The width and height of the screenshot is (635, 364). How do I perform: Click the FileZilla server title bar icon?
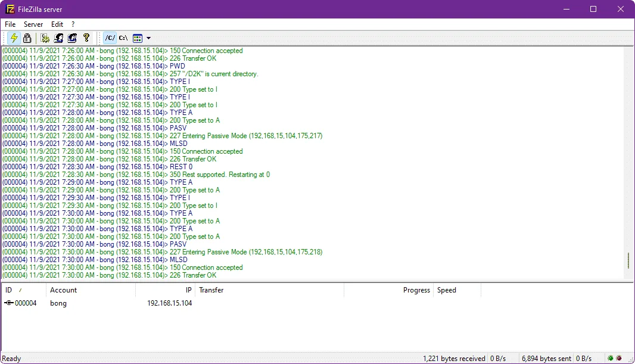[x=10, y=9]
